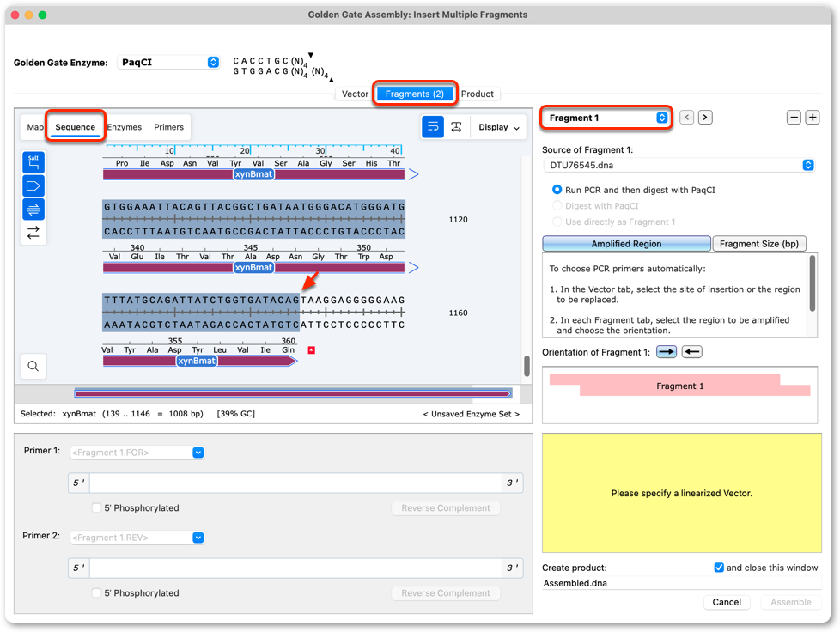840x632 pixels.
Task: Set reverse orientation arrow for Fragment 1
Action: pos(691,352)
